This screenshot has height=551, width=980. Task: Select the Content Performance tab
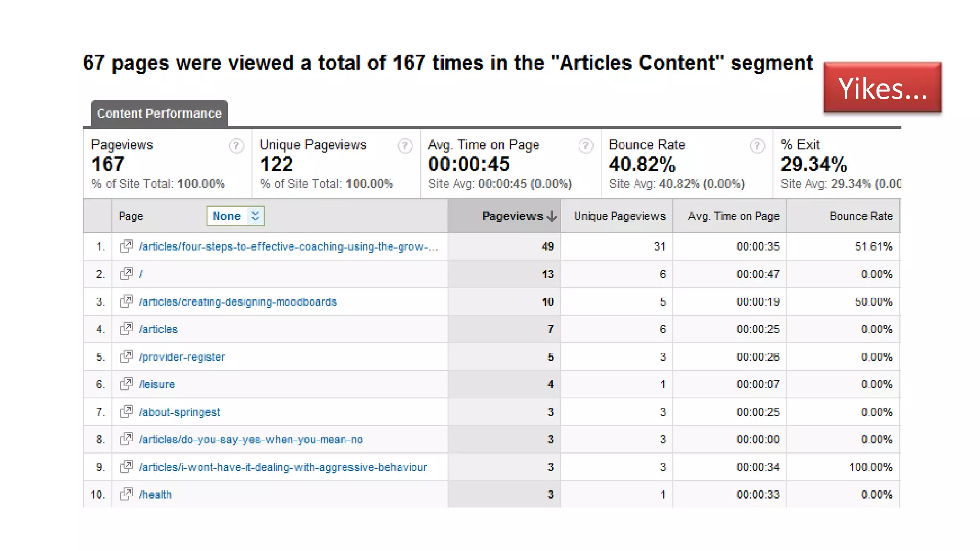tap(159, 113)
